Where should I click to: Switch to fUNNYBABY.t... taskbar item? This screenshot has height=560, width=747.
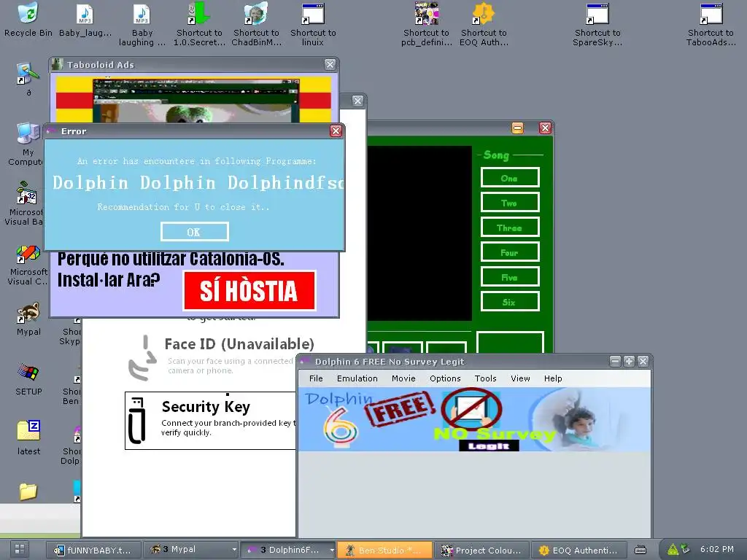pyautogui.click(x=94, y=550)
